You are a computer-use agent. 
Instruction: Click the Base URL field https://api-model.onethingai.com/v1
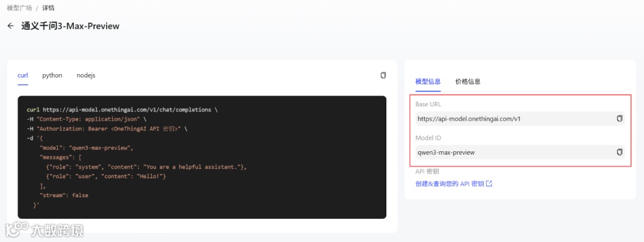pos(520,119)
